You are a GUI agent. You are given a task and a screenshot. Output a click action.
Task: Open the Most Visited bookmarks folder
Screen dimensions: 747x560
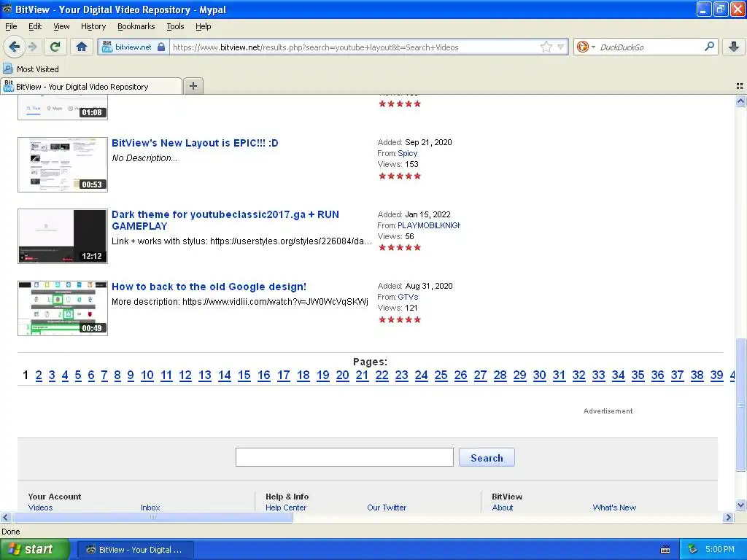(x=31, y=69)
